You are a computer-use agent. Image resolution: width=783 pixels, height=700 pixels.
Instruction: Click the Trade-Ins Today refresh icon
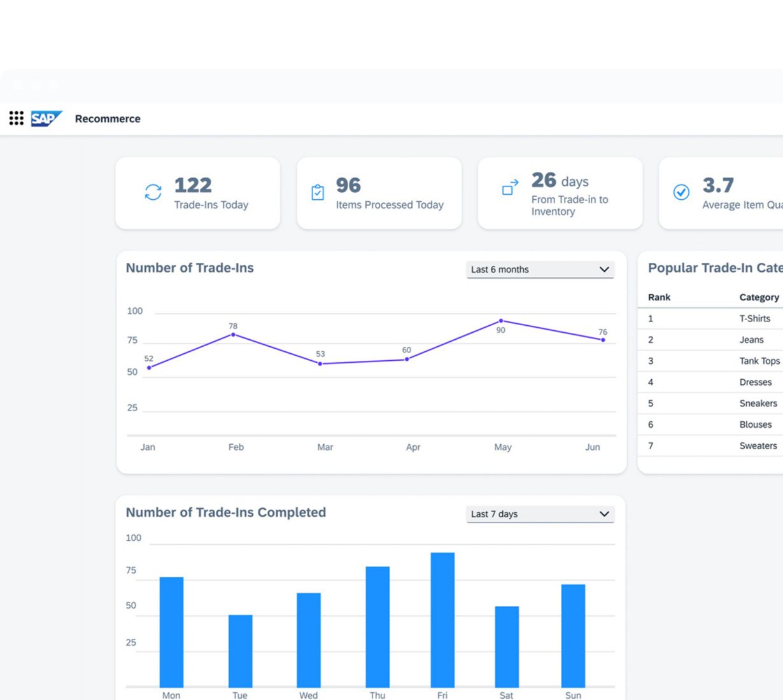coord(153,192)
